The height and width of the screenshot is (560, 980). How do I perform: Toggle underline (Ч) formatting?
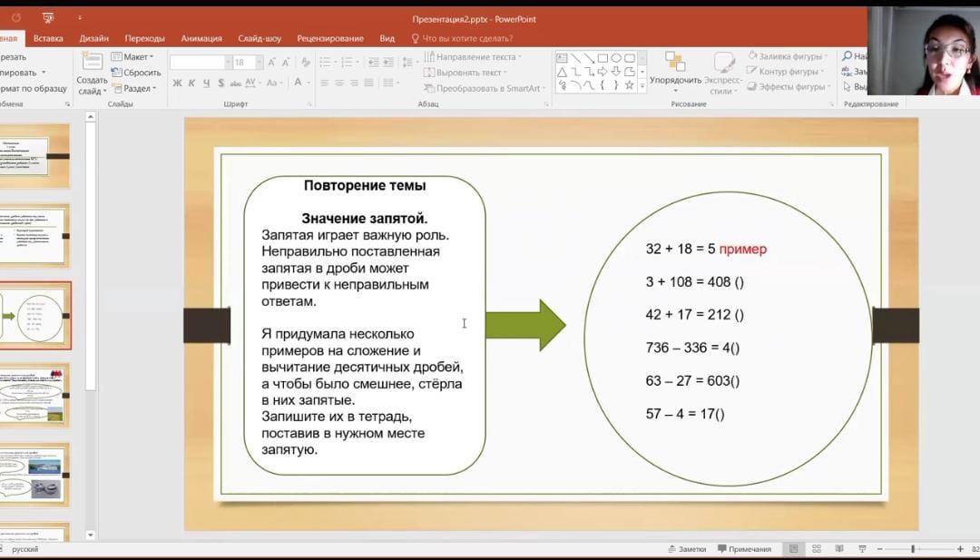pos(207,84)
